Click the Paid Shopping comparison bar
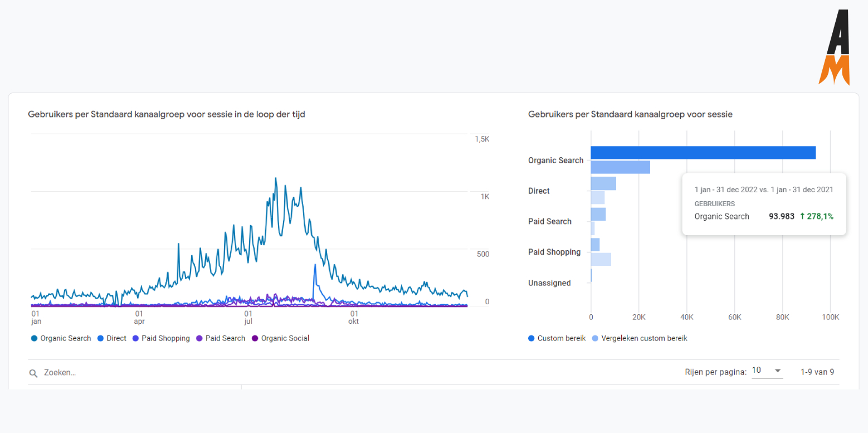Viewport: 868px width, 433px height. point(601,259)
